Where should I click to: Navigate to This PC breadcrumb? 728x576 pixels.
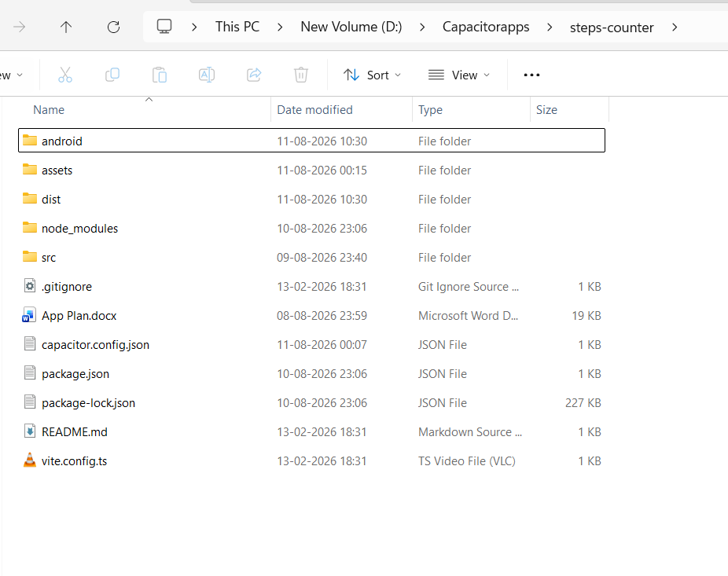click(237, 27)
